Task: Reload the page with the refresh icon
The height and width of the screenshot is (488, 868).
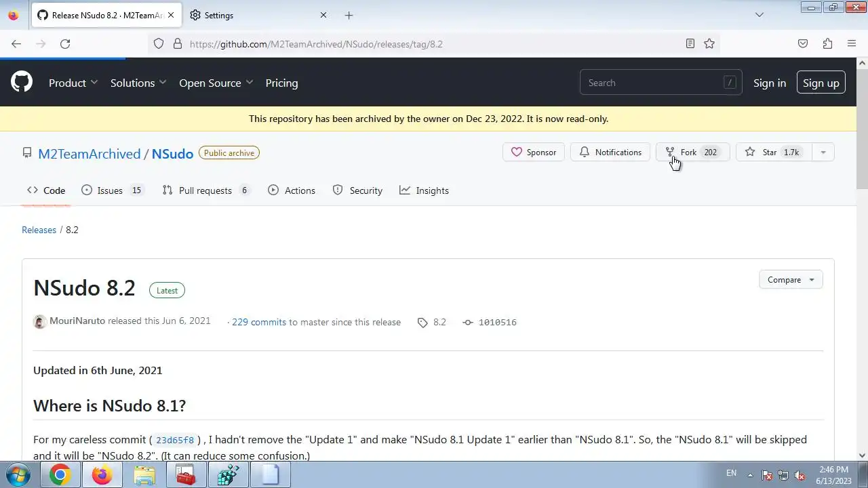Action: (65, 44)
